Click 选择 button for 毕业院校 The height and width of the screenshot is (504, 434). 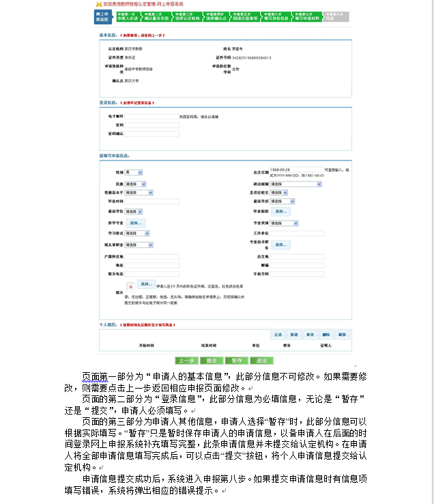(x=280, y=212)
